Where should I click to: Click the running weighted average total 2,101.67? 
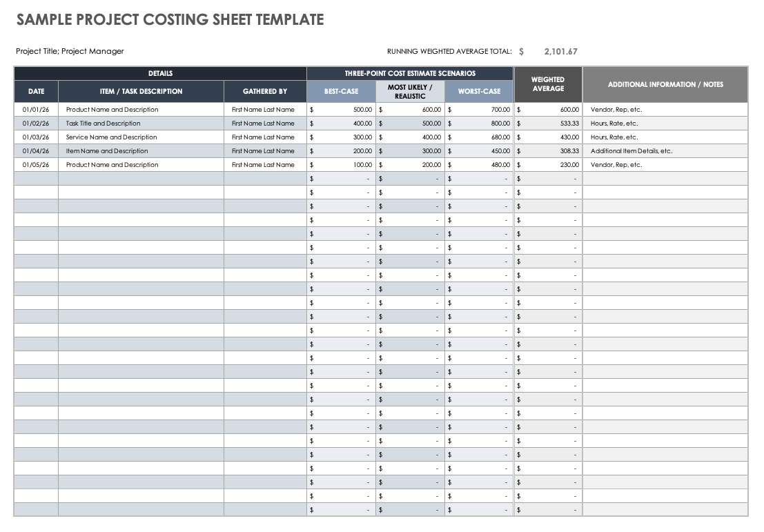point(560,51)
